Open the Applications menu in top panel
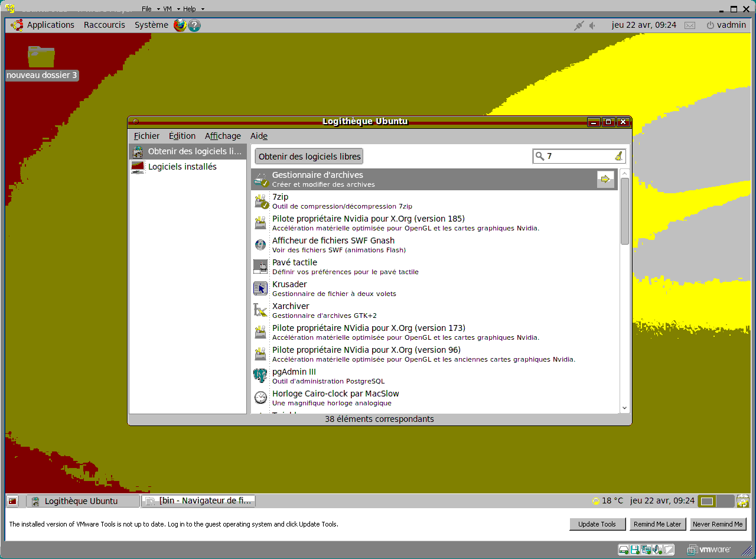 click(x=50, y=25)
